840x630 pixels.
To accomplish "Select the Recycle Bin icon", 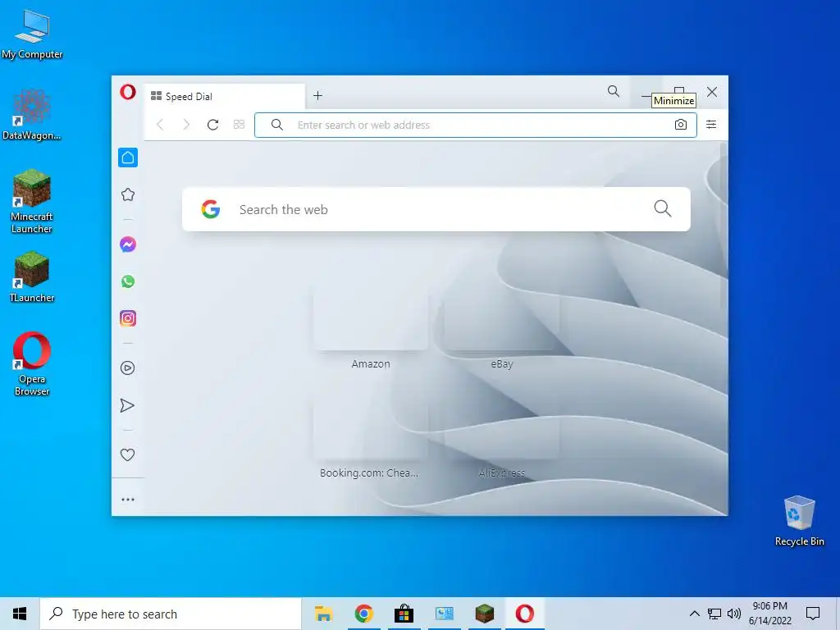I will point(799,521).
